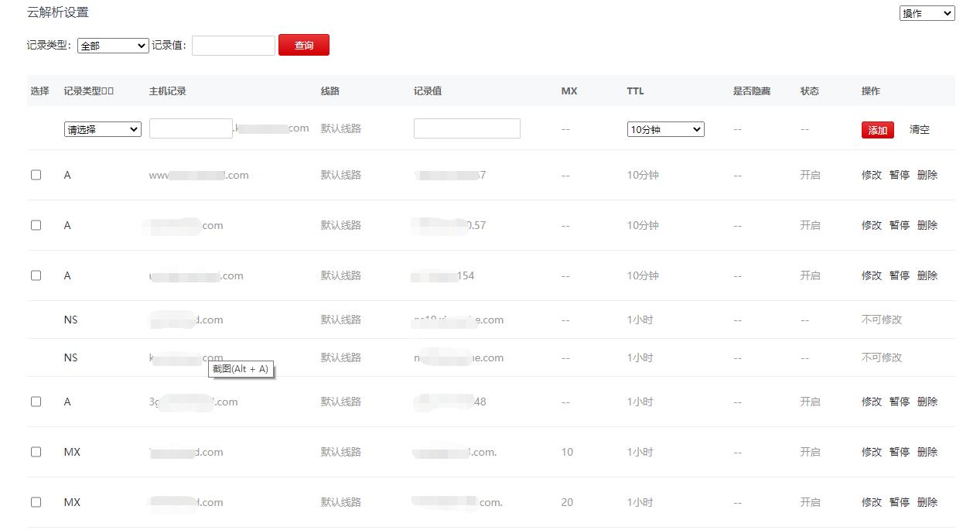Click the 清空 link to clear inputs

point(919,131)
